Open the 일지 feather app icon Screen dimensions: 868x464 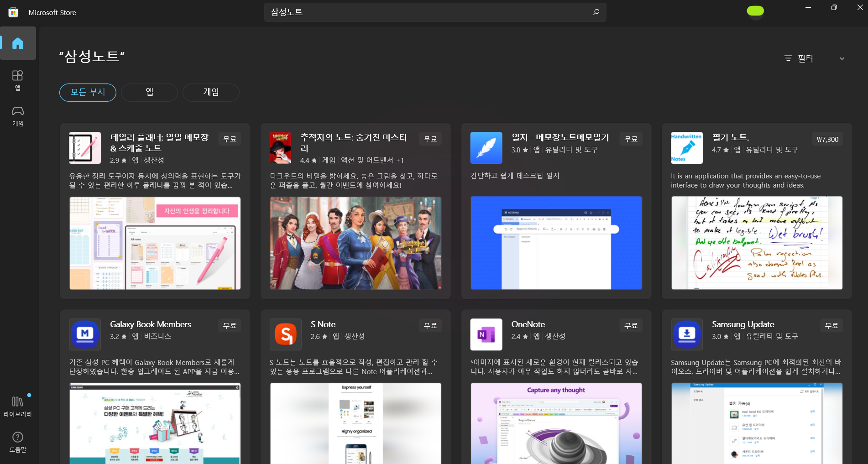[x=486, y=148]
